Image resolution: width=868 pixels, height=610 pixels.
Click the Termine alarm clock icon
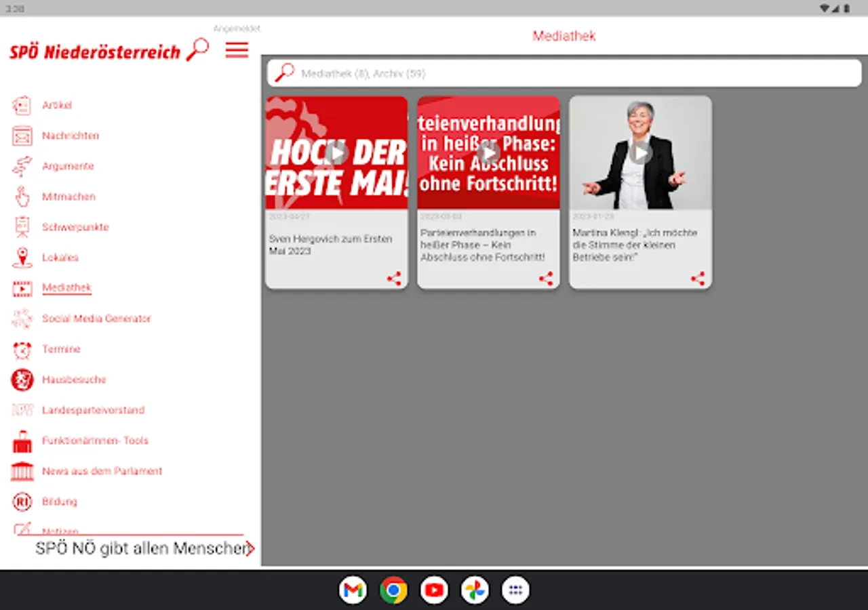22,349
